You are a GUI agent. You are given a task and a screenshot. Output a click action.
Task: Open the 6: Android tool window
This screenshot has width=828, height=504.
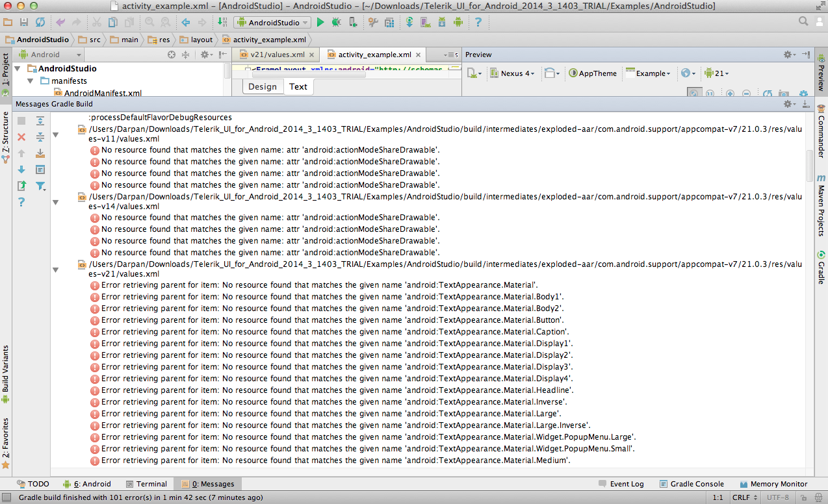[x=87, y=484]
